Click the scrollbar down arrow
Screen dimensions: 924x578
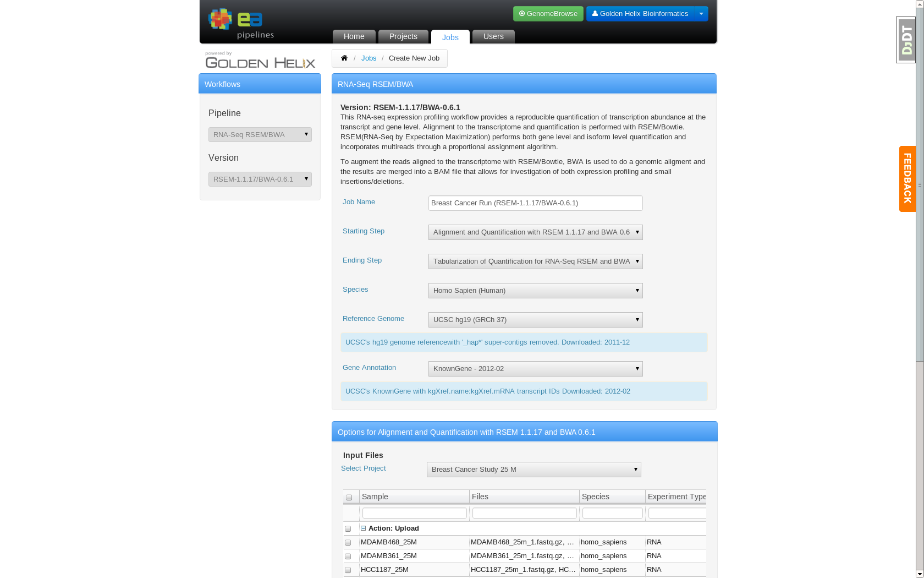click(920, 574)
